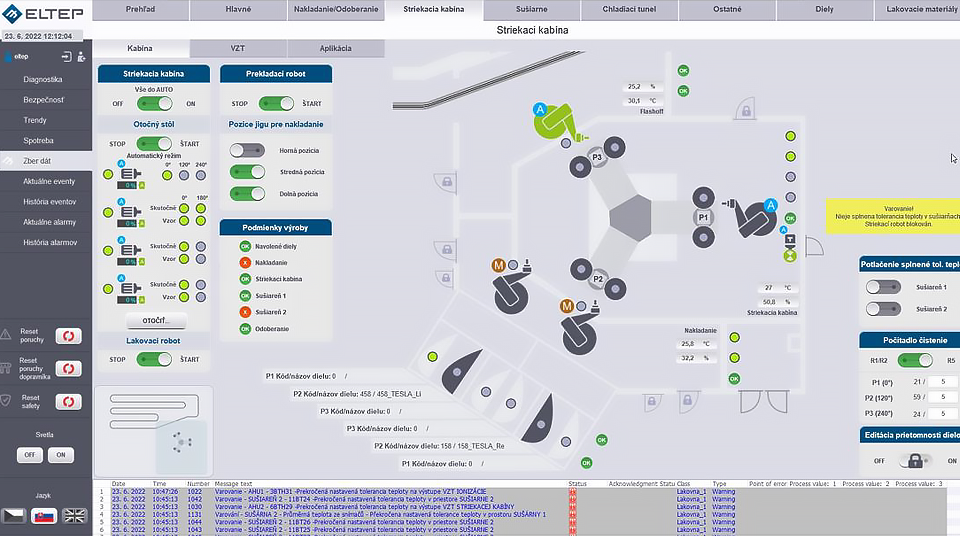Click the logout arrow icon beside eltep
This screenshot has width=960, height=536.
[x=66, y=57]
